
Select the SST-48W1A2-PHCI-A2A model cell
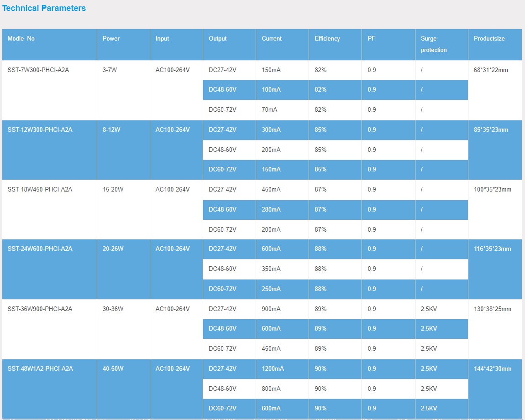[x=40, y=369]
